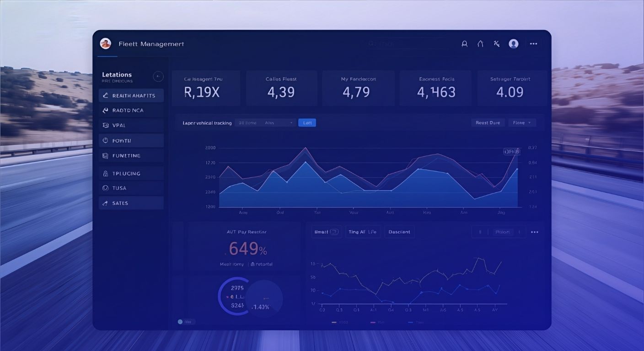Click the Reast Dare button
The height and width of the screenshot is (351, 644).
[x=488, y=122]
